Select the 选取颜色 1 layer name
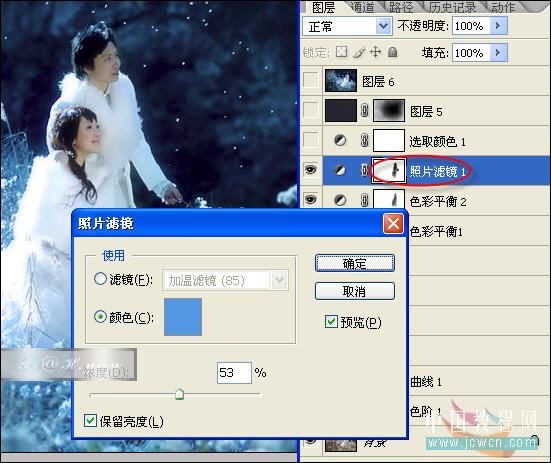Image resolution: width=551 pixels, height=463 pixels. tap(437, 142)
